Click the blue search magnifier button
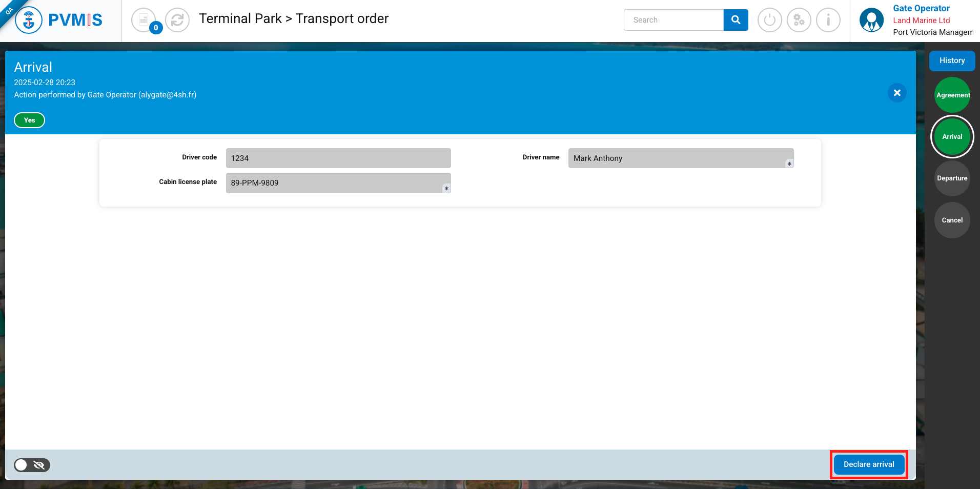980x489 pixels. tap(736, 20)
